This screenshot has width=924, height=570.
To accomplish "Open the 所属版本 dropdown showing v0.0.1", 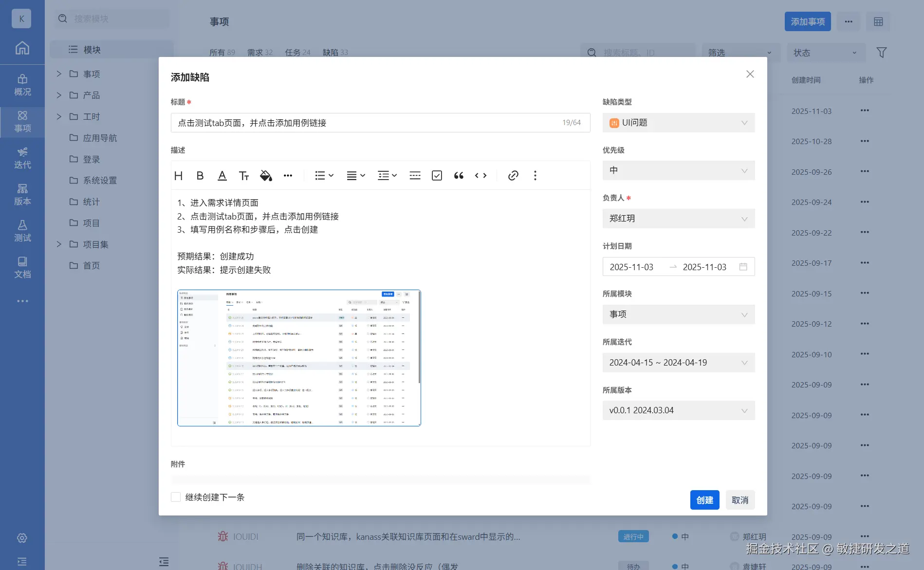I will [x=679, y=410].
